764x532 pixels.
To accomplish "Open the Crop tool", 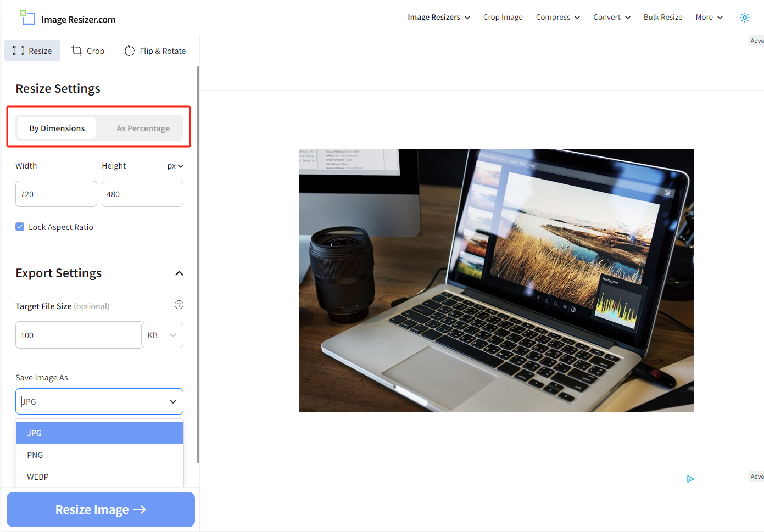I will [88, 50].
